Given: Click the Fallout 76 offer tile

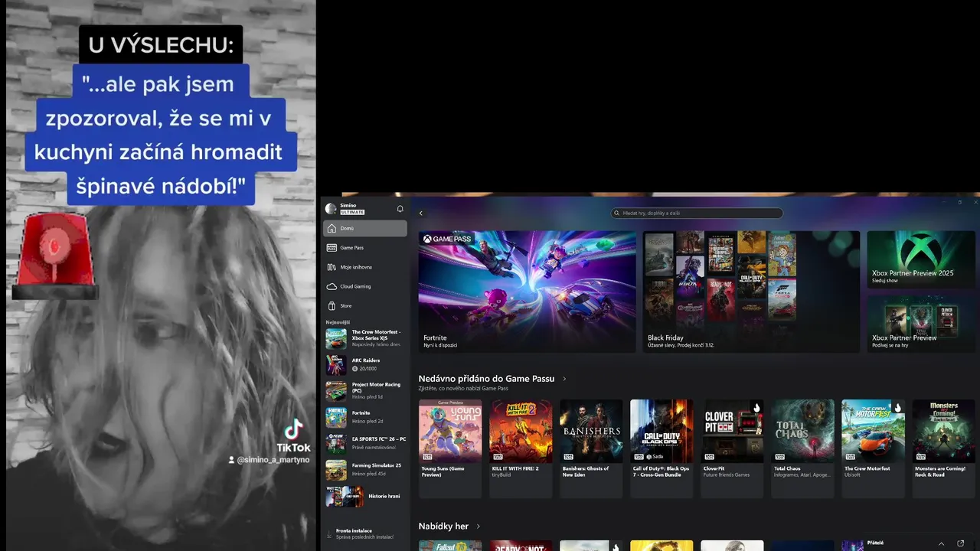Looking at the screenshot, I should tap(450, 546).
